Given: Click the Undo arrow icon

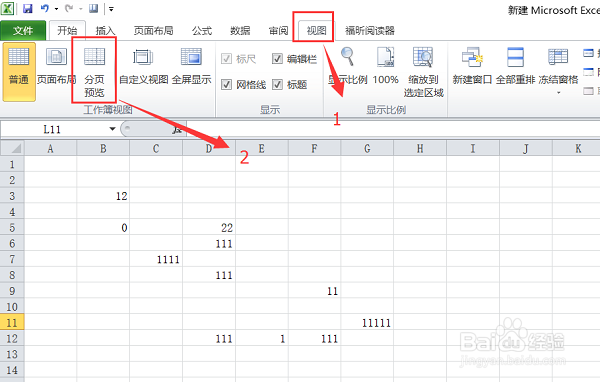Looking at the screenshot, I should pos(45,8).
